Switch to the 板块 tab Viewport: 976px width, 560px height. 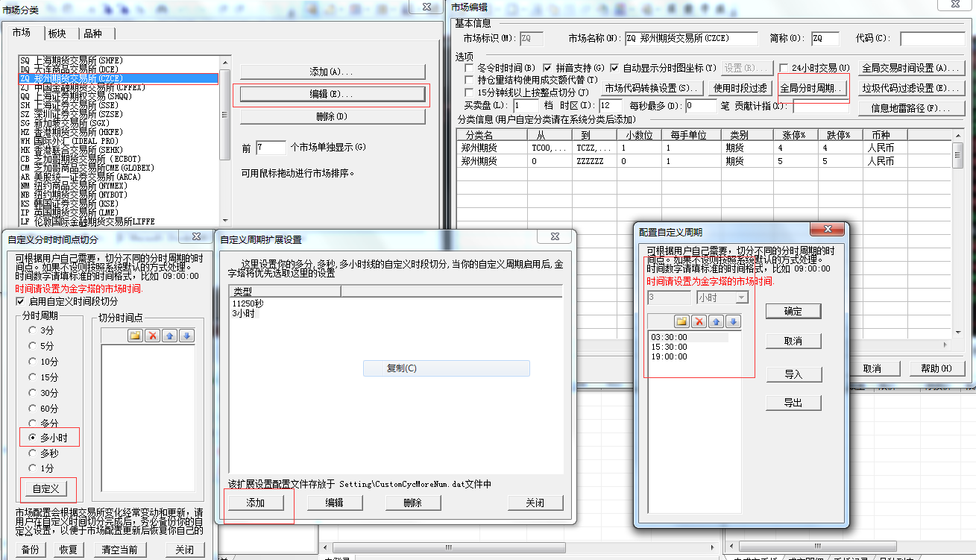click(x=57, y=34)
